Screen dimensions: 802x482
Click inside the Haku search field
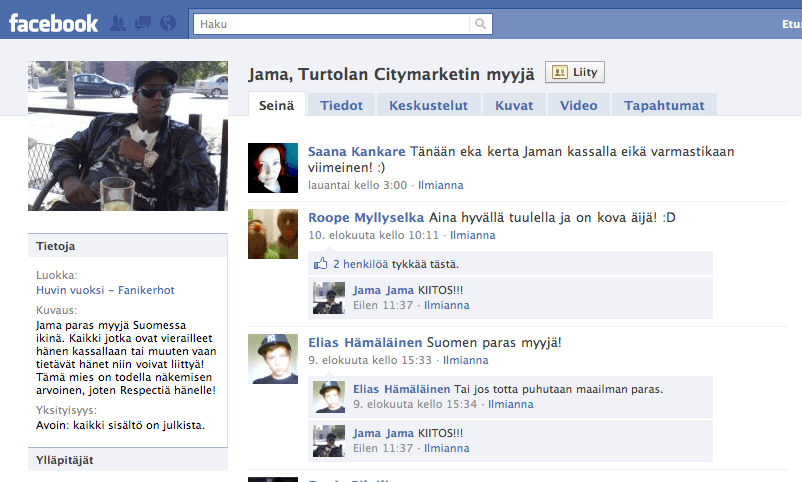click(x=330, y=23)
